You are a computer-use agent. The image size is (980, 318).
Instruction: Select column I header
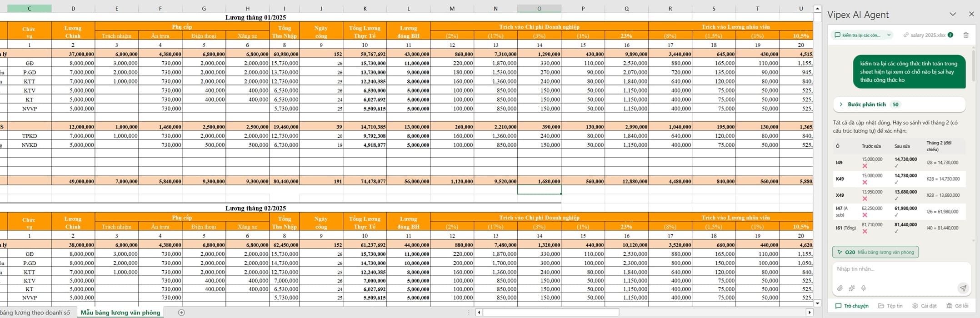coord(284,8)
